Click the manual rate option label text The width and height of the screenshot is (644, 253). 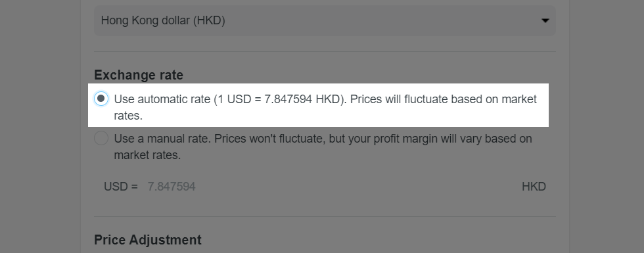[x=323, y=147]
